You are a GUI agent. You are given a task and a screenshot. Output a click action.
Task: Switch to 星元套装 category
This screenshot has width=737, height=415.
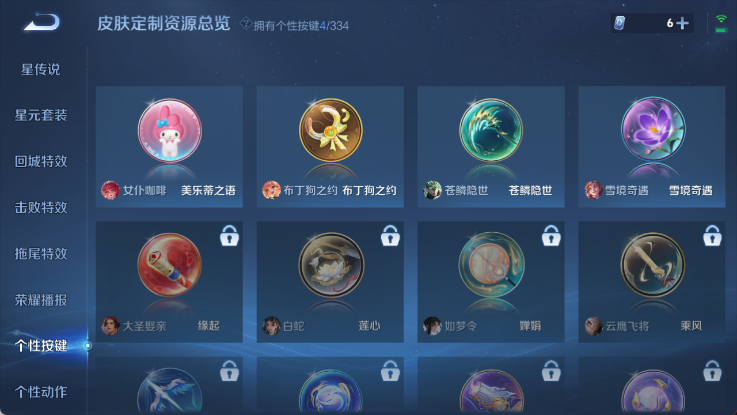coord(40,115)
